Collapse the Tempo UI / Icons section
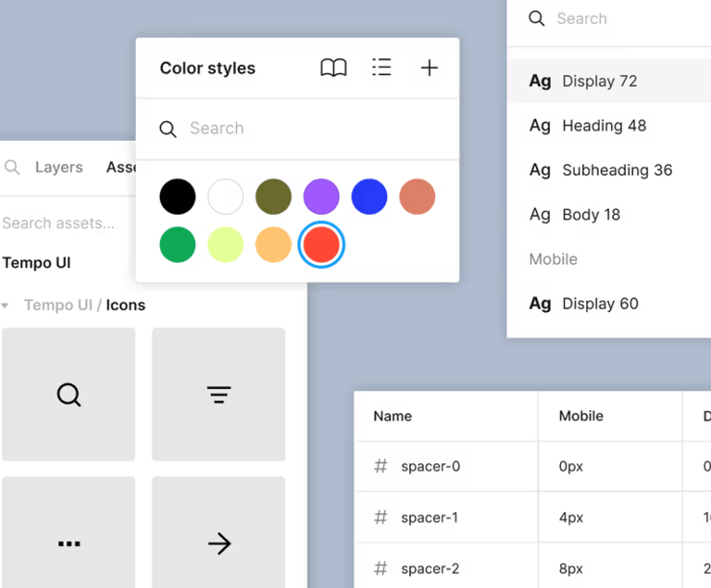 pyautogui.click(x=5, y=306)
